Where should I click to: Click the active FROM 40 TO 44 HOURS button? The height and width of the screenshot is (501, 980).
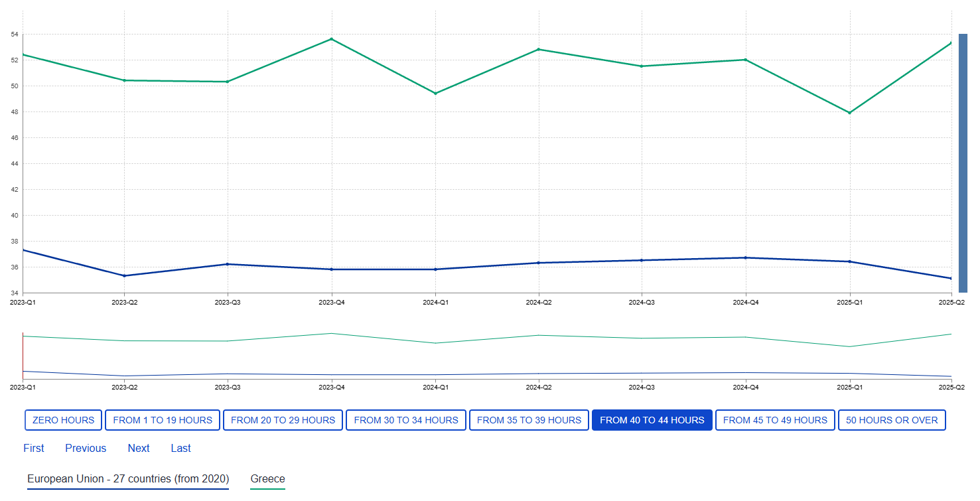point(652,420)
